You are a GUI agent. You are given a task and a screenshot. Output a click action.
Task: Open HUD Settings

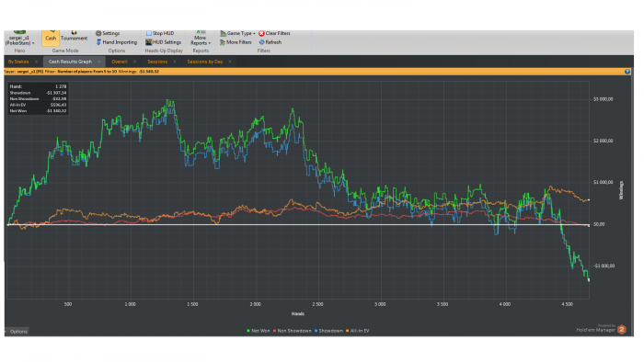point(164,42)
